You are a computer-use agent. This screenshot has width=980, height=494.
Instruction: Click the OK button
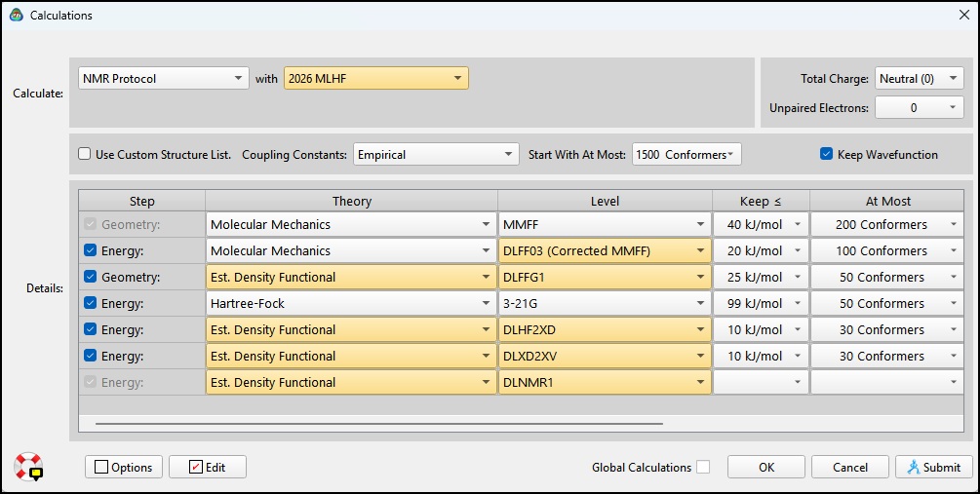[x=766, y=467]
